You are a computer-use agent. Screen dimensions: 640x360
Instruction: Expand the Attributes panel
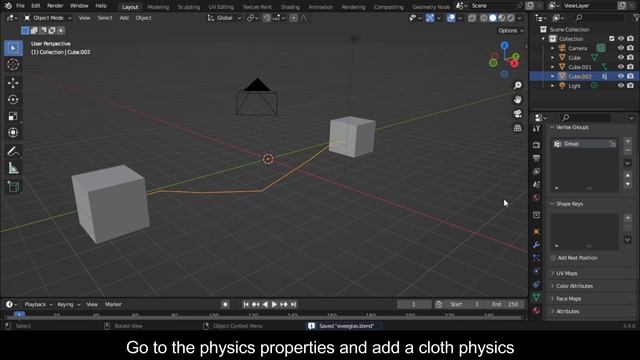(567, 311)
